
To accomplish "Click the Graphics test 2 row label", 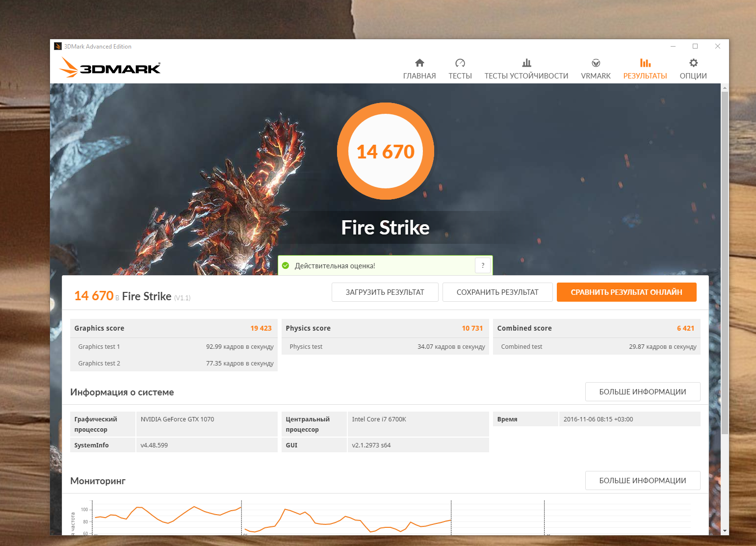I will [99, 363].
